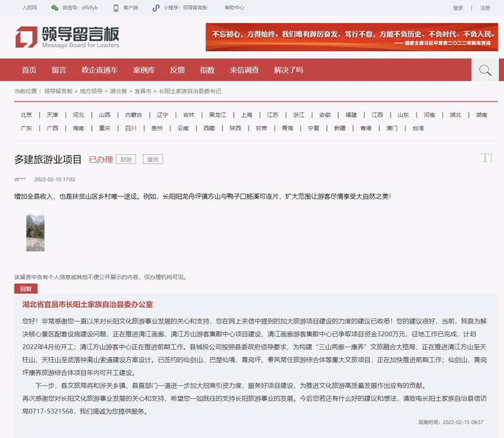This screenshot has height=438, width=504.
Task: Go to 政企直通车 in navigation bar
Action: tap(100, 70)
